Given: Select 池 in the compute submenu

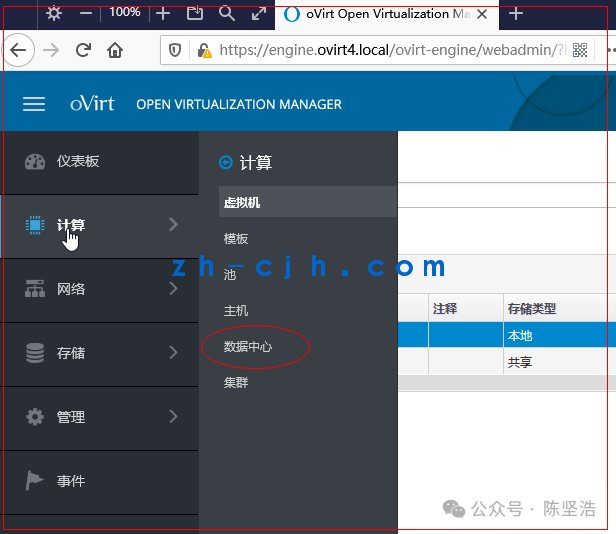Looking at the screenshot, I should click(x=230, y=274).
